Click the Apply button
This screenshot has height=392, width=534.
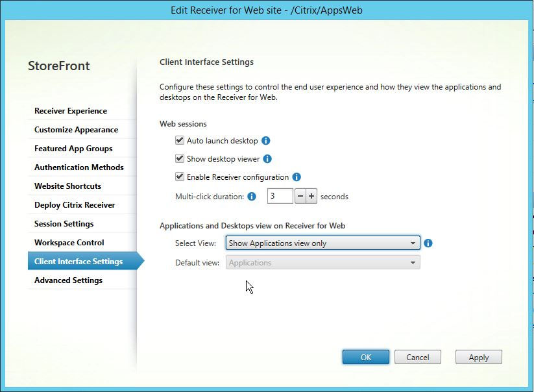click(478, 357)
